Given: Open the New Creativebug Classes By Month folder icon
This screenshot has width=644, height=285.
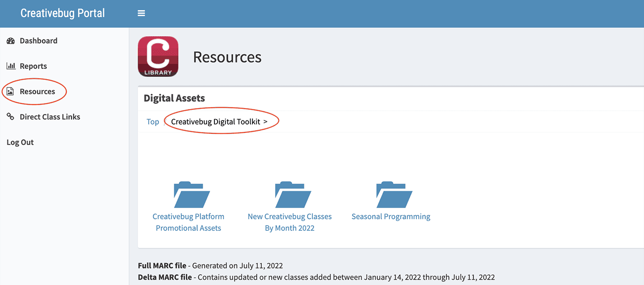Looking at the screenshot, I should click(293, 195).
